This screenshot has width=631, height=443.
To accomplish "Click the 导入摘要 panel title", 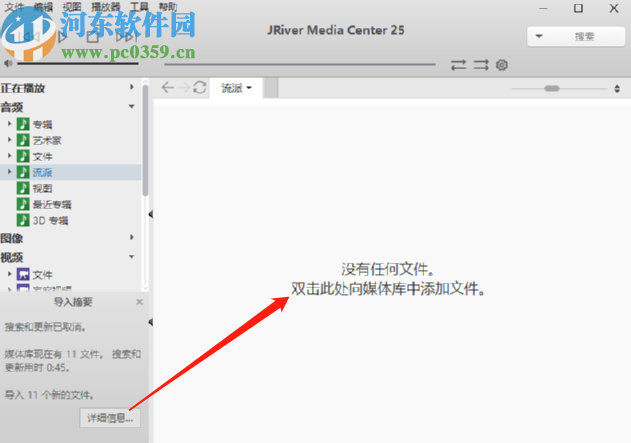I will coord(73,302).
